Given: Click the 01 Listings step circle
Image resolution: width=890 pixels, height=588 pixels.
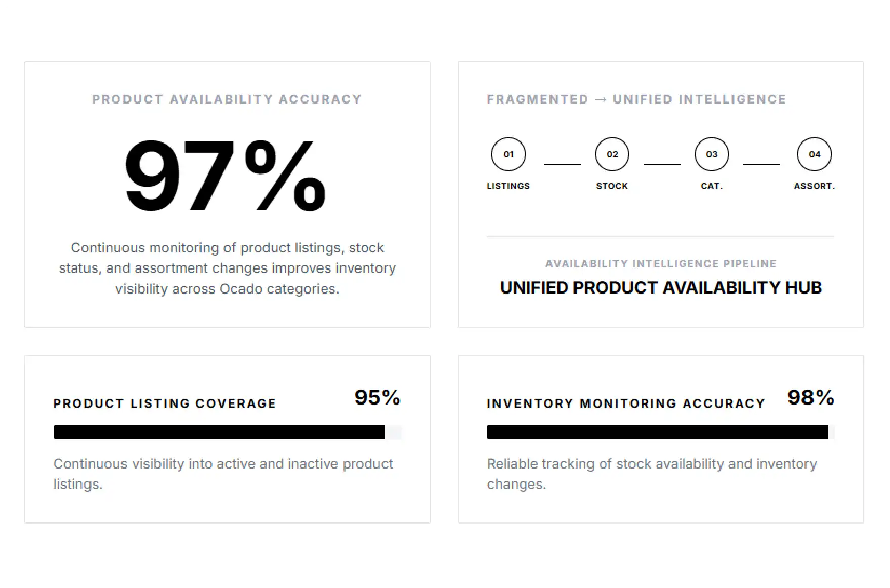Looking at the screenshot, I should coord(508,154).
